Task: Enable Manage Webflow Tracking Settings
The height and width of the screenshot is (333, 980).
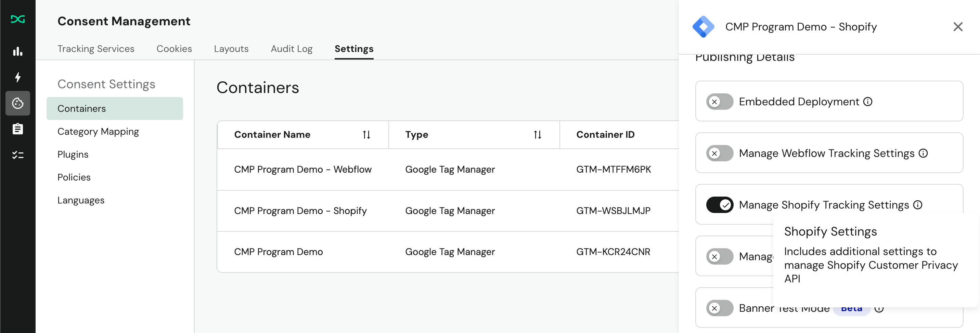Action: 719,153
